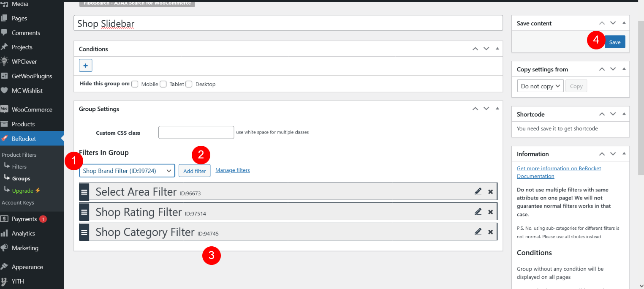644x289 pixels.
Task: Open Product Filters submenu item
Action: (19, 155)
